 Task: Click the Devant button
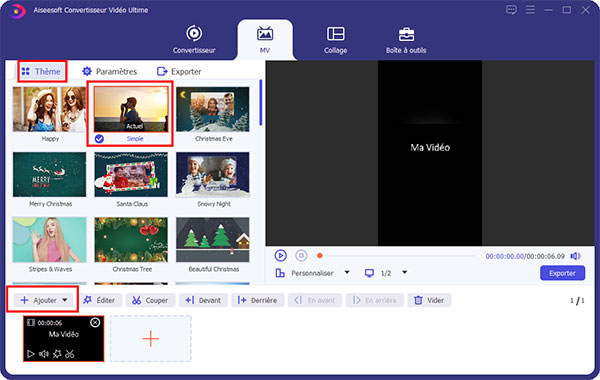pos(203,300)
